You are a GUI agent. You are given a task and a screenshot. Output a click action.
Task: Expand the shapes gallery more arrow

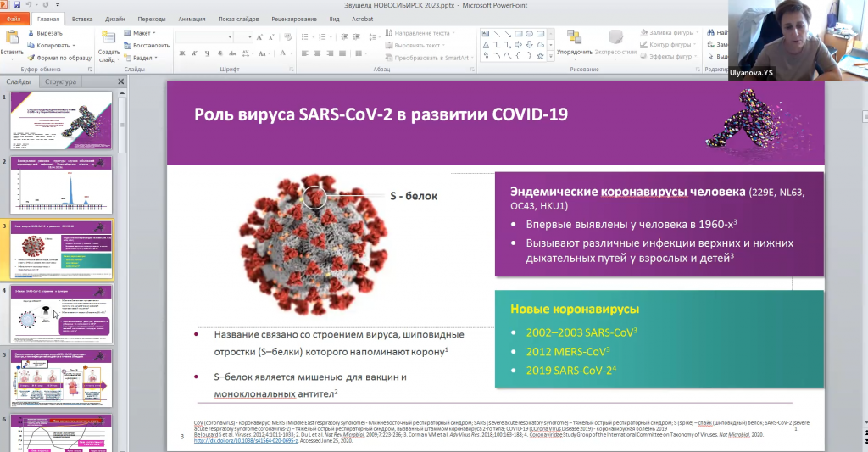click(x=551, y=56)
